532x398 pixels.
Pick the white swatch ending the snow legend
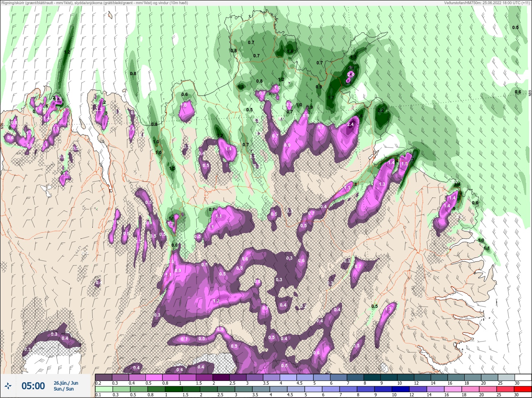point(523,377)
